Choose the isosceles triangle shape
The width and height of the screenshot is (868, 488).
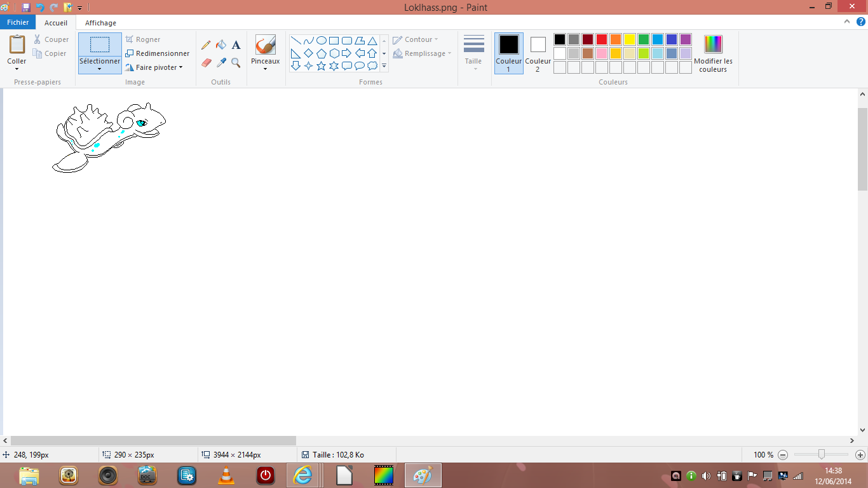(372, 41)
